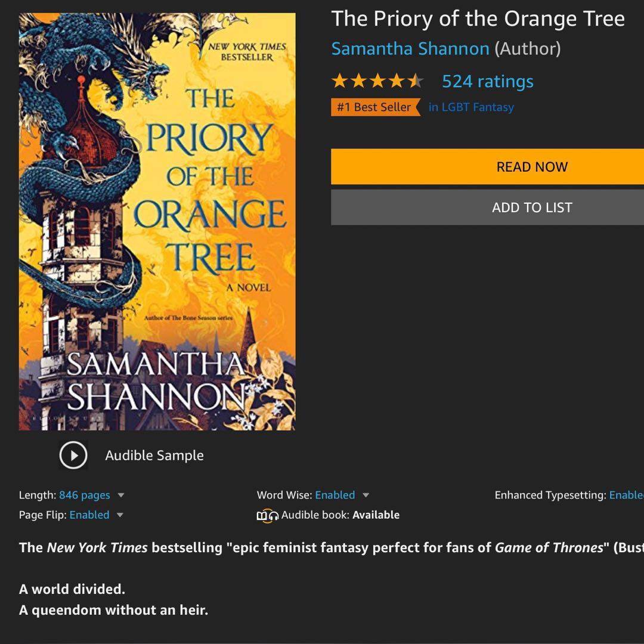Open the Samantha Shannon author link
644x644 pixels.
coord(410,49)
